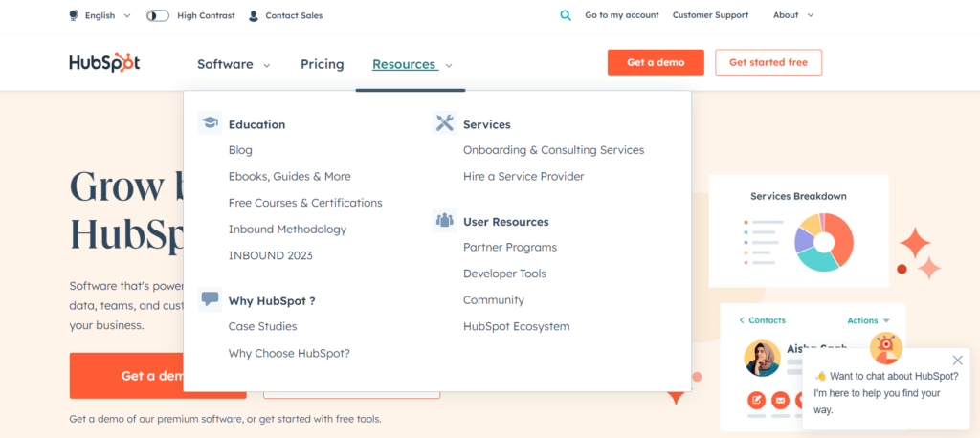
Task: Open Ebooks, Guides & More
Action: (x=289, y=176)
